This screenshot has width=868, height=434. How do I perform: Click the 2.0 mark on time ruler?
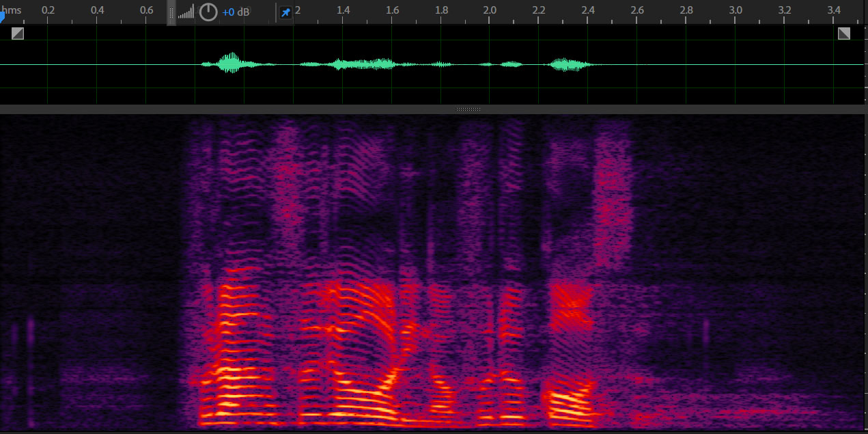click(x=490, y=10)
